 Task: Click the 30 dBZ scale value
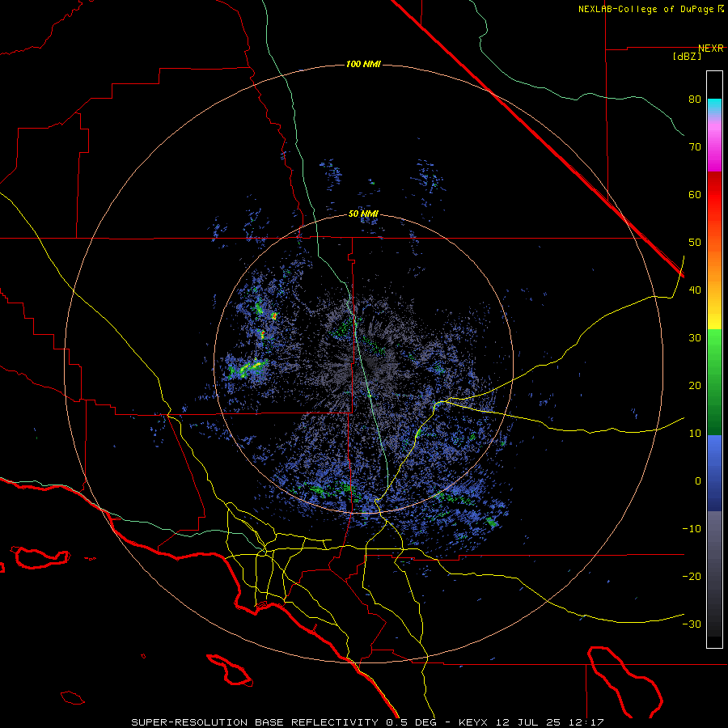coord(695,338)
